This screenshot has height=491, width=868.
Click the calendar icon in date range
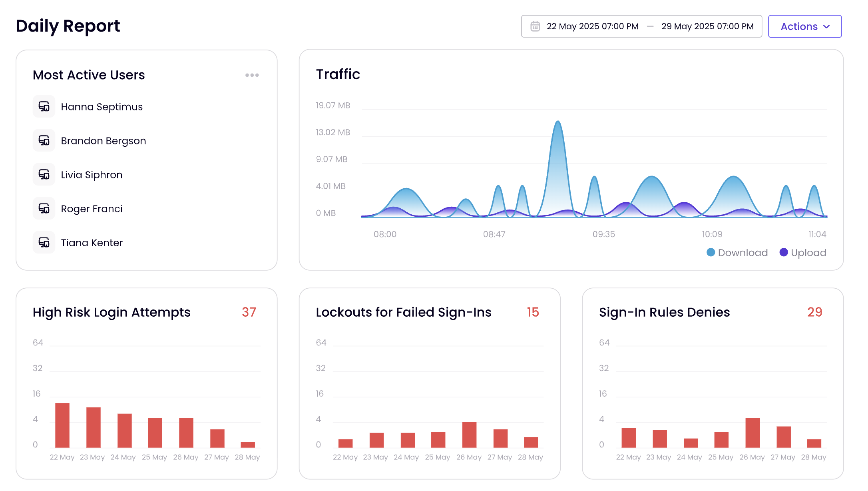[x=535, y=26]
